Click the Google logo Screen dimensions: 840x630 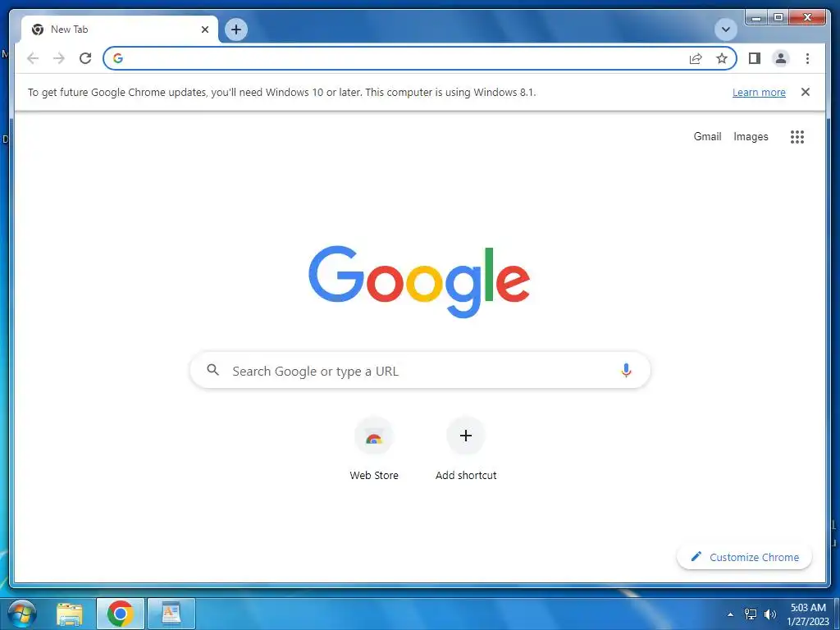click(x=419, y=281)
